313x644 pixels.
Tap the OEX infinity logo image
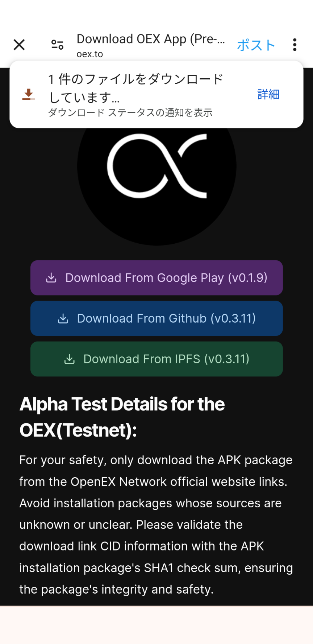pyautogui.click(x=156, y=166)
